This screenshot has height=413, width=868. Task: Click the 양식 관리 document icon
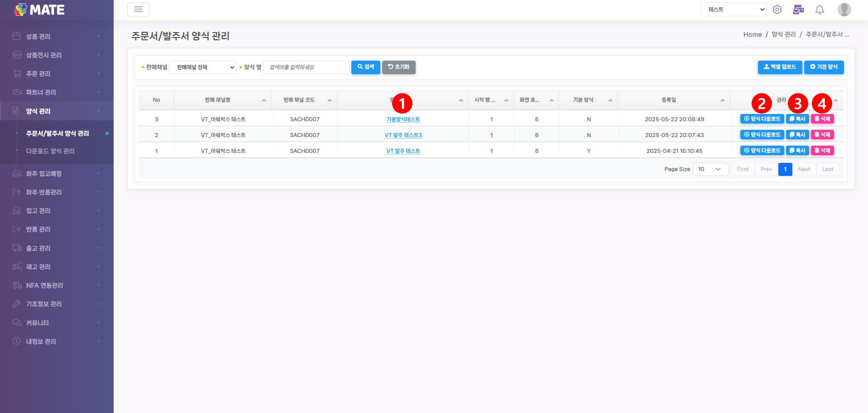(16, 111)
